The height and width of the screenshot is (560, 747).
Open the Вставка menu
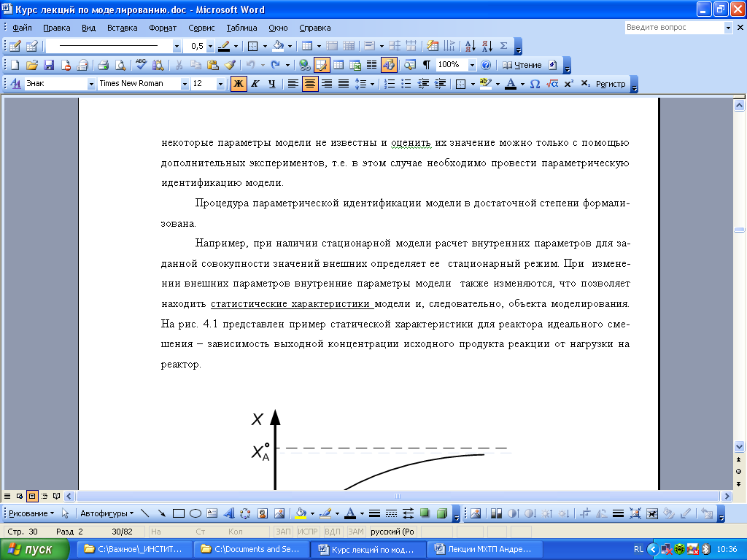(x=122, y=28)
